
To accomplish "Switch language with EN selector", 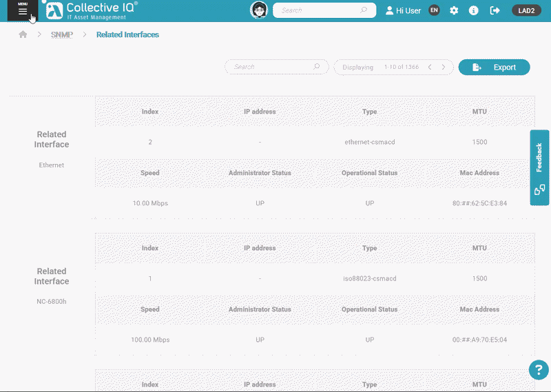I will [434, 10].
